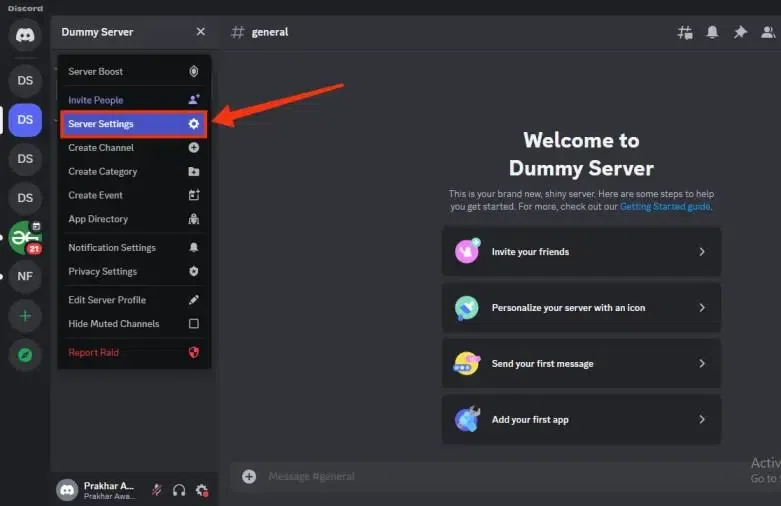Image resolution: width=781 pixels, height=506 pixels.
Task: Choose Create Category menu entry
Action: pos(134,171)
